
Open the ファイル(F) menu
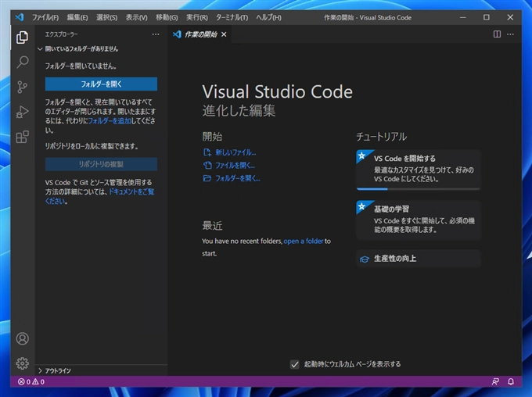pyautogui.click(x=45, y=17)
